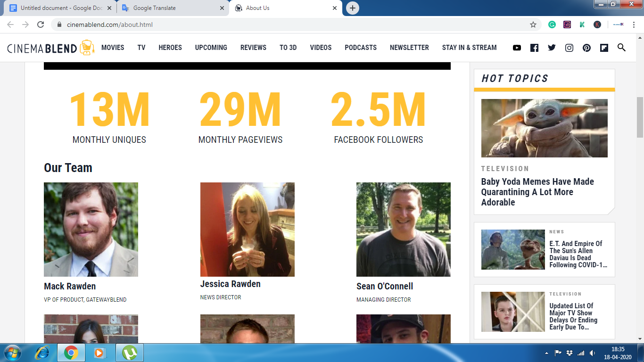The image size is (644, 362).
Task: Click the TV Show Delays article thumbnail
Action: point(513,312)
